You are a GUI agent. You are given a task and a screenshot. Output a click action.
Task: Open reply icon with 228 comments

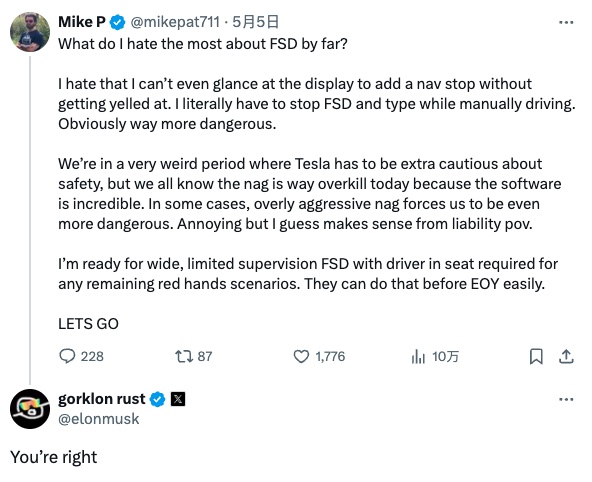[67, 356]
